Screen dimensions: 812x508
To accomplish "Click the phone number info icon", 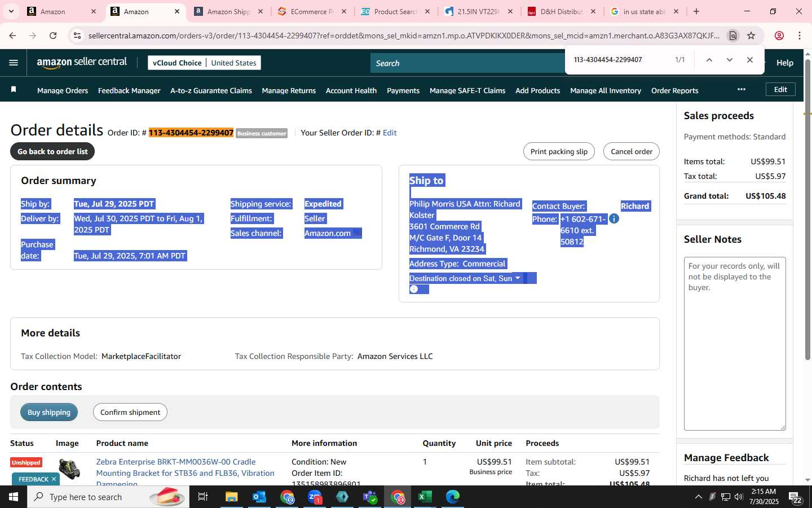I will (614, 218).
